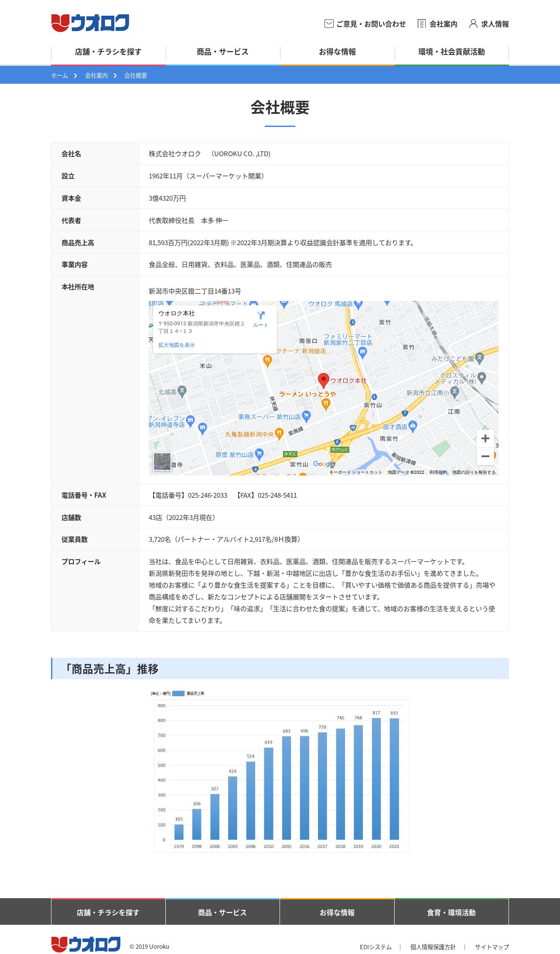Click the shop icon for 田才酒店
Viewport: 560px width, 954px height.
pos(413,426)
